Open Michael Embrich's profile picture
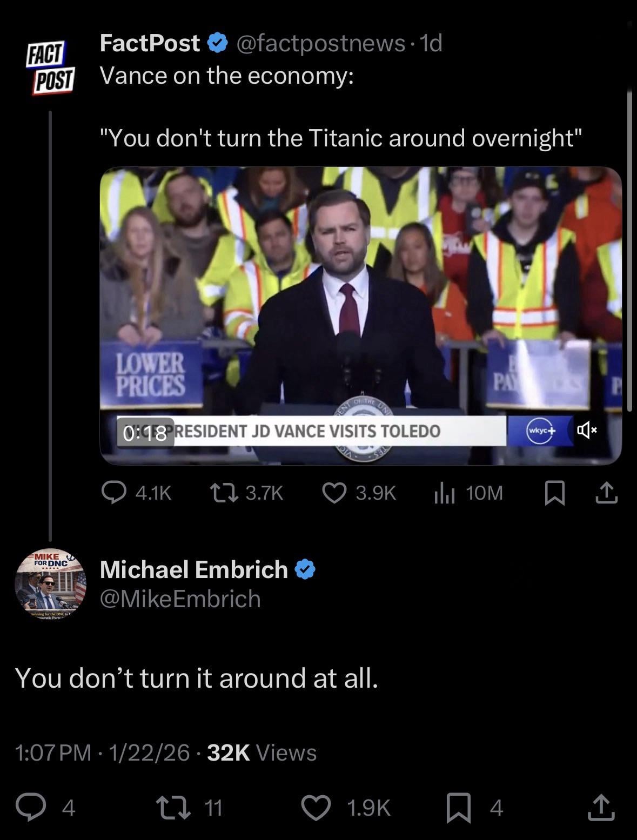 click(x=50, y=584)
